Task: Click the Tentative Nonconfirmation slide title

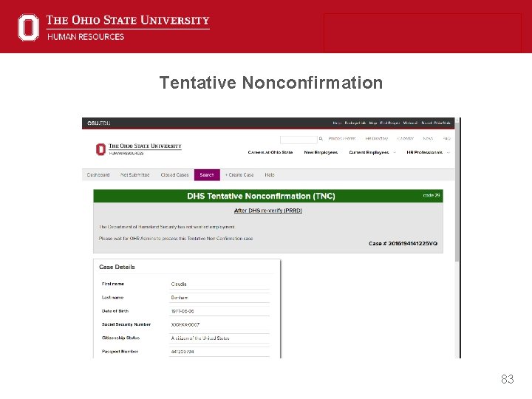Action: click(271, 83)
